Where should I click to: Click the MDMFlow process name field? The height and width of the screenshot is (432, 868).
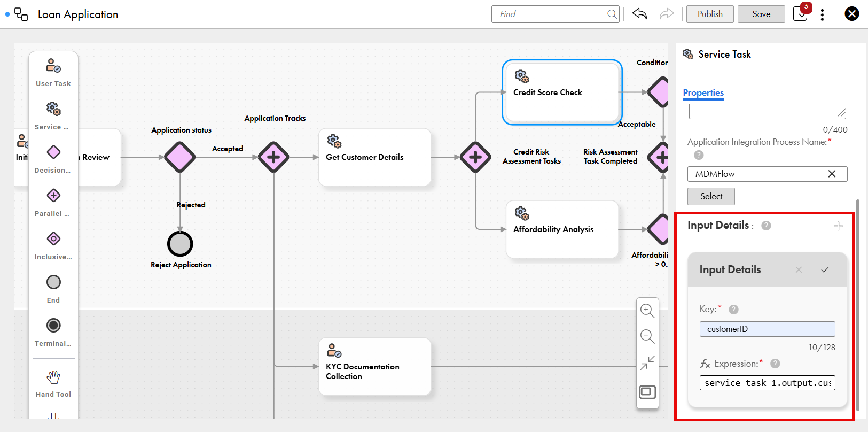[767, 174]
